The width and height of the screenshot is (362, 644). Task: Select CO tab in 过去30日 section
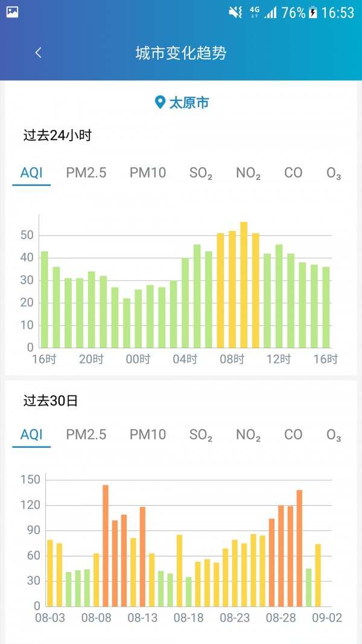tap(293, 435)
